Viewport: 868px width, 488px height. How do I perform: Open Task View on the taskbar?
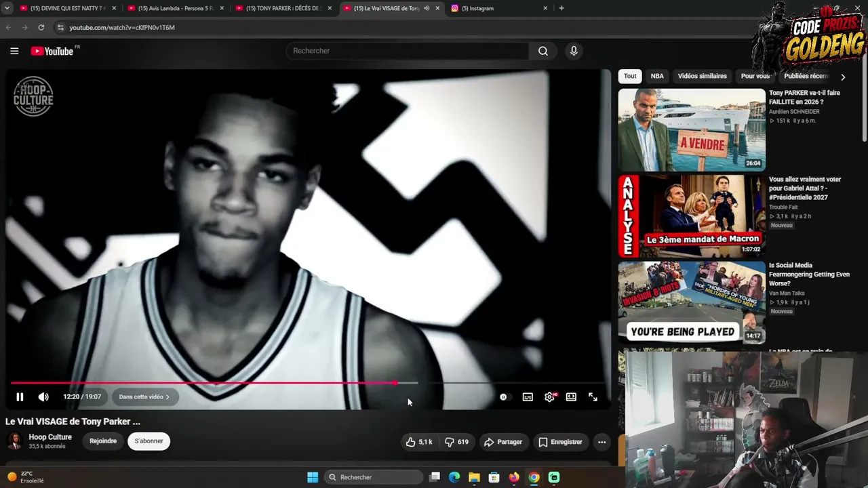[x=435, y=477]
